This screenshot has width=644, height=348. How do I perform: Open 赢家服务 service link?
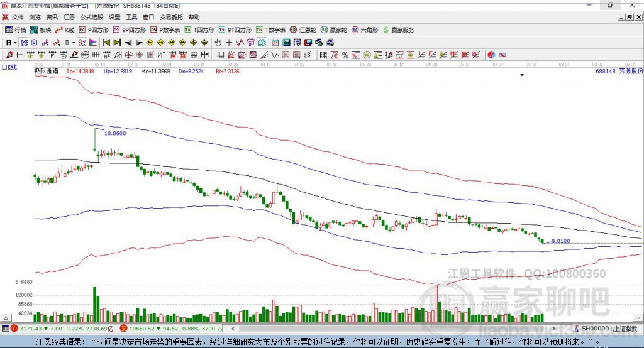pos(398,30)
